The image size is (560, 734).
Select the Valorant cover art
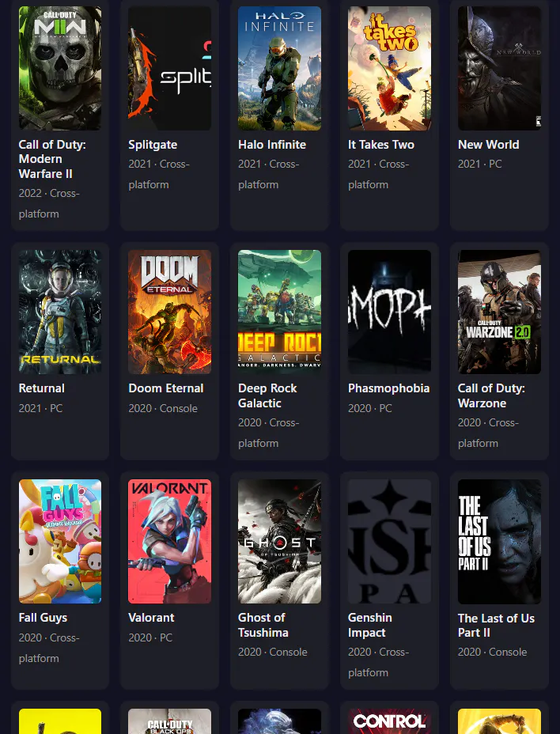(169, 541)
